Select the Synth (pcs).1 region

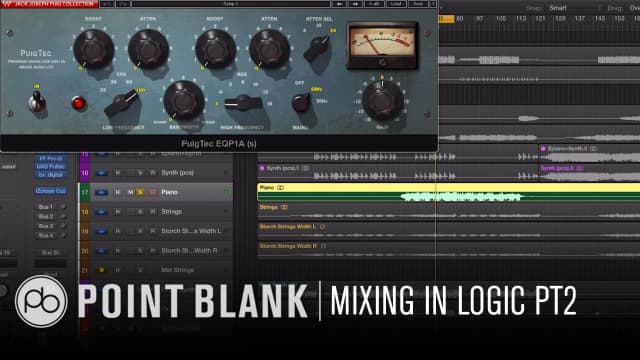pyautogui.click(x=398, y=173)
